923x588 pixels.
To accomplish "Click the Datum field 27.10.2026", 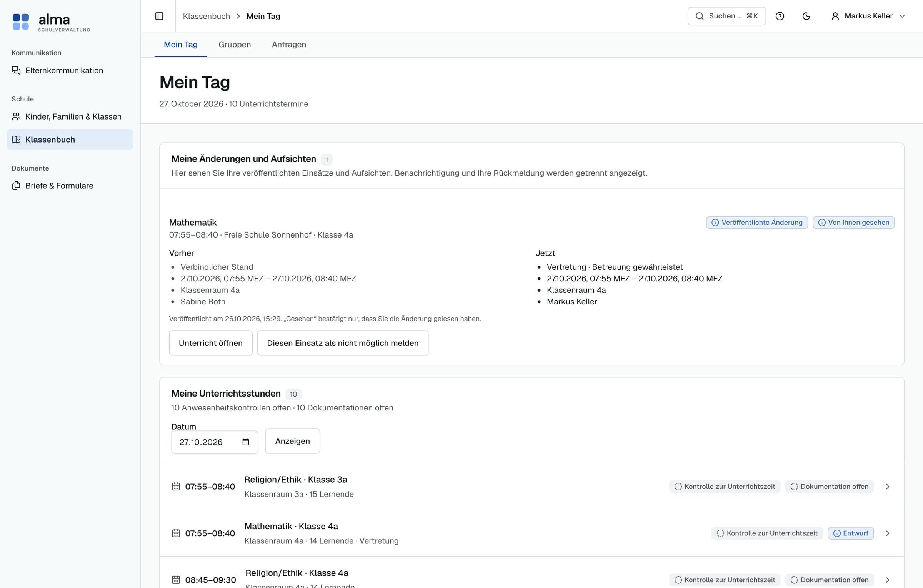I will click(215, 442).
